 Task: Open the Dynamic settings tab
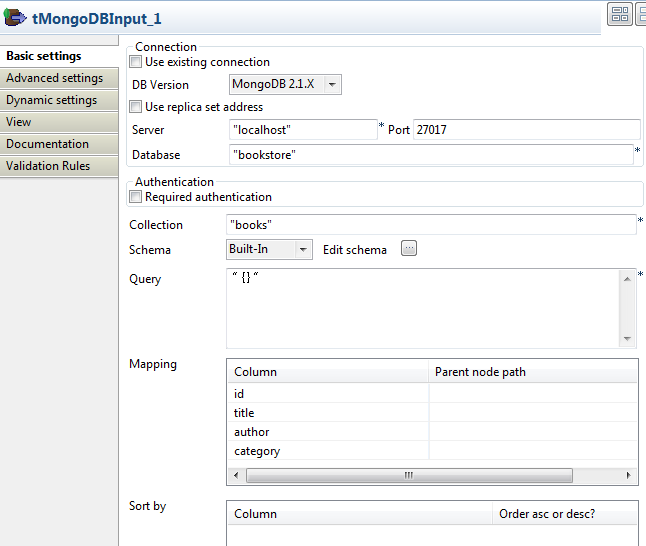(52, 100)
